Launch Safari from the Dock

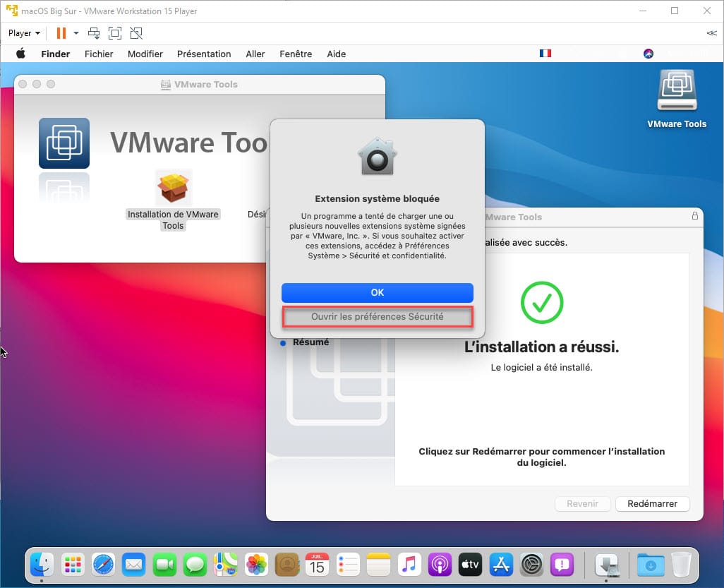[x=103, y=565]
